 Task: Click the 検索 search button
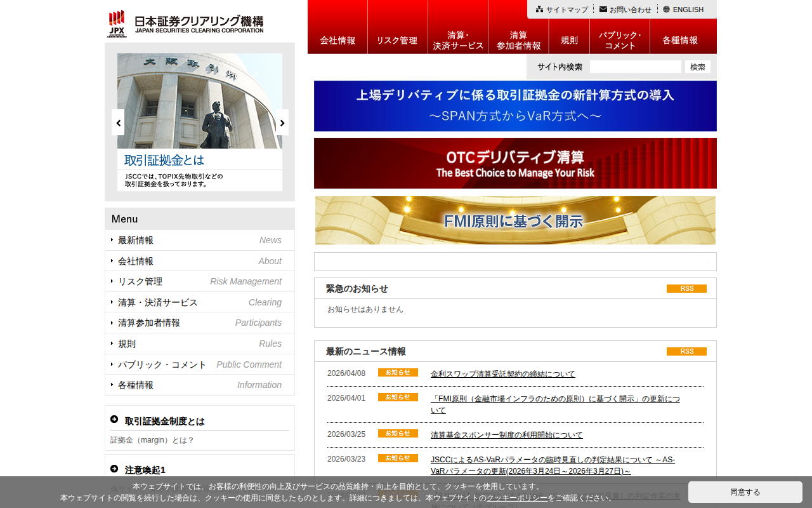point(697,66)
